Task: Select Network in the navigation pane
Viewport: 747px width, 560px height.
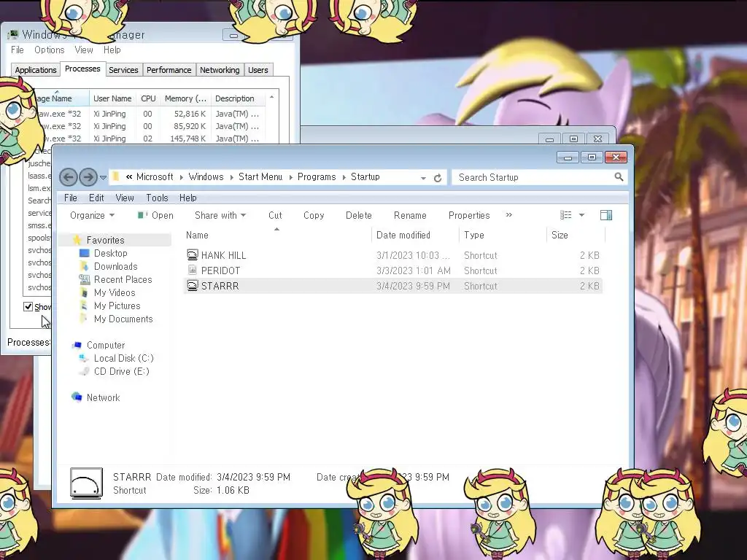Action: click(103, 397)
